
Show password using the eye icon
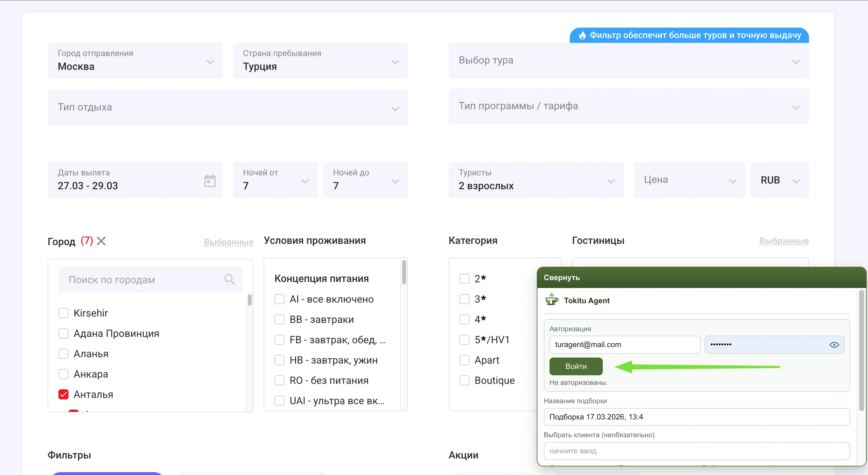point(834,345)
